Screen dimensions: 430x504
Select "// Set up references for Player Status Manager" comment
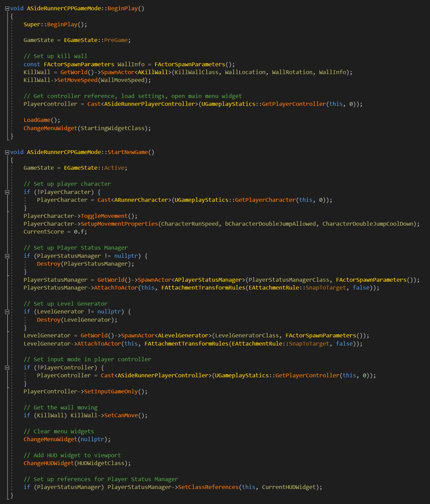101,479
